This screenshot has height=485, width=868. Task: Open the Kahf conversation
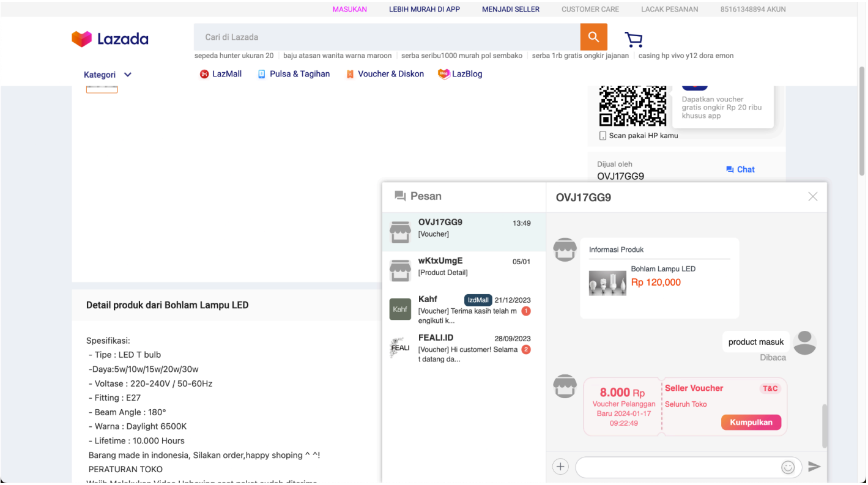click(463, 309)
